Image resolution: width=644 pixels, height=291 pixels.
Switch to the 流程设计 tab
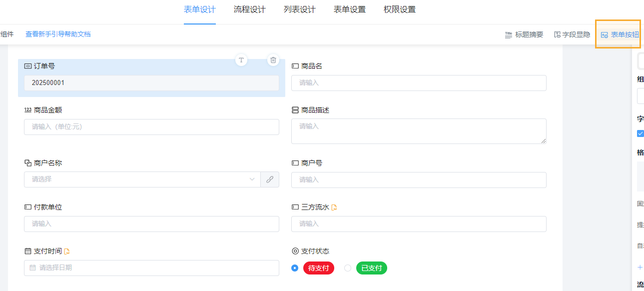coord(249,9)
